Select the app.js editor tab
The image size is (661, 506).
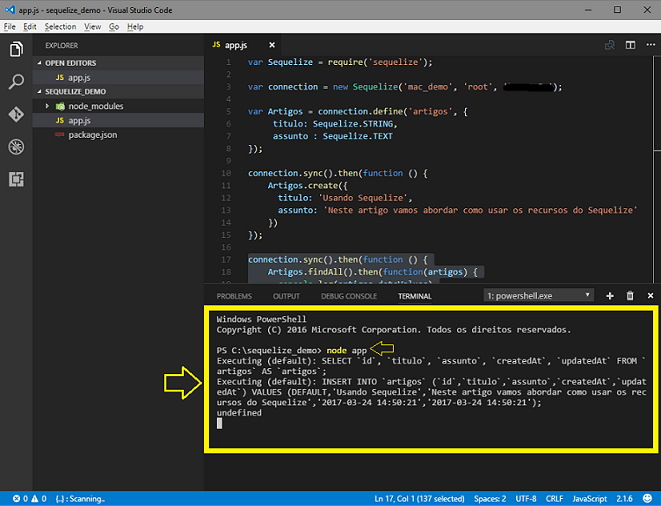[244, 45]
